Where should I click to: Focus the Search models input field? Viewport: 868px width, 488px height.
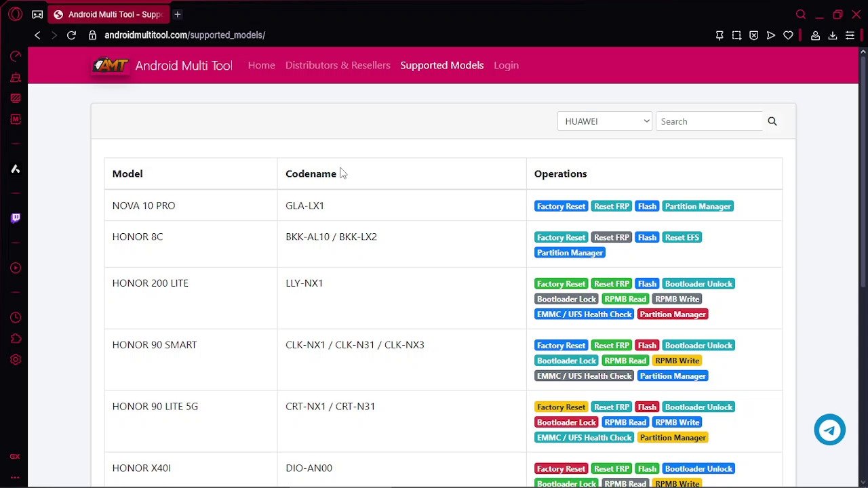coord(709,121)
